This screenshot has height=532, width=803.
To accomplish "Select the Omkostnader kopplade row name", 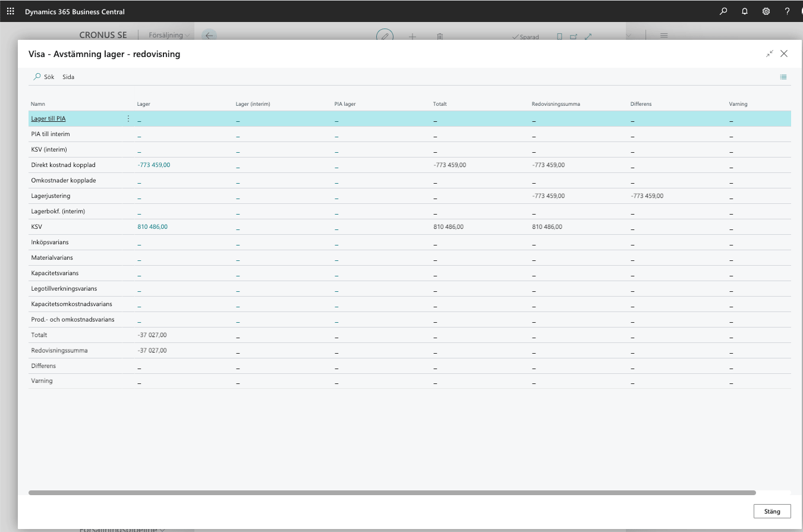I will [64, 180].
